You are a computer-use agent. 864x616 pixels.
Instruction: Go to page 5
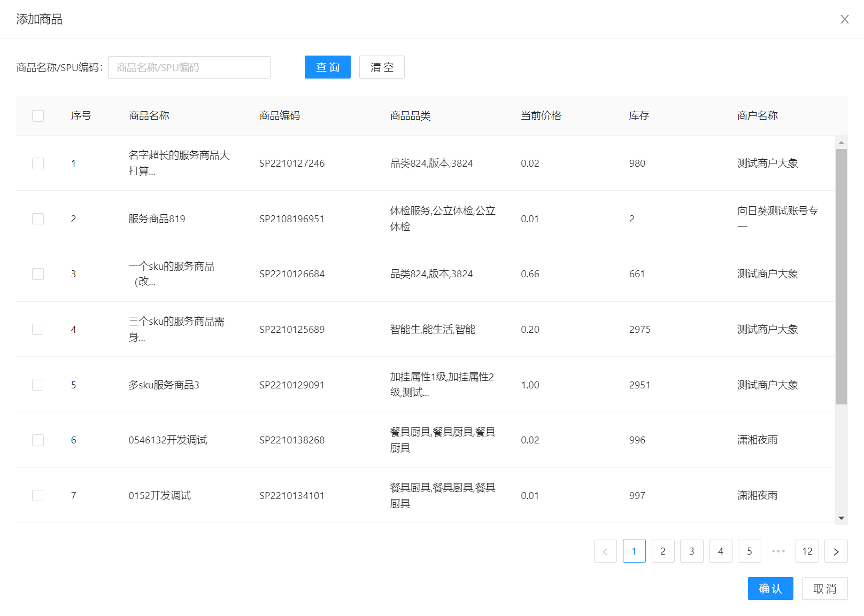pos(750,551)
